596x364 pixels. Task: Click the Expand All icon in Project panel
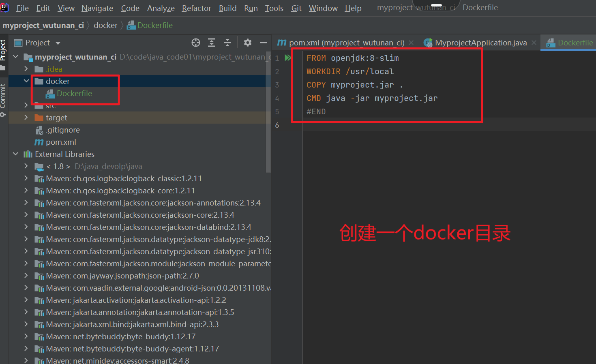click(x=212, y=43)
